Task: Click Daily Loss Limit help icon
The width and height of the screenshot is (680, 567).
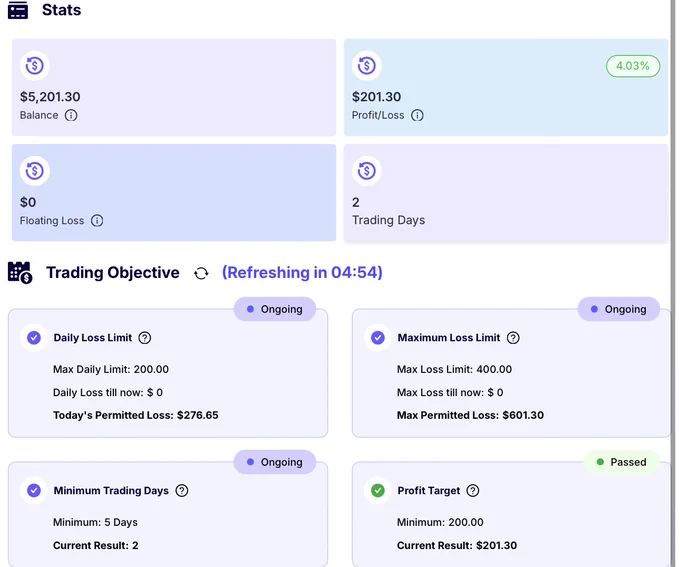Action: tap(145, 338)
